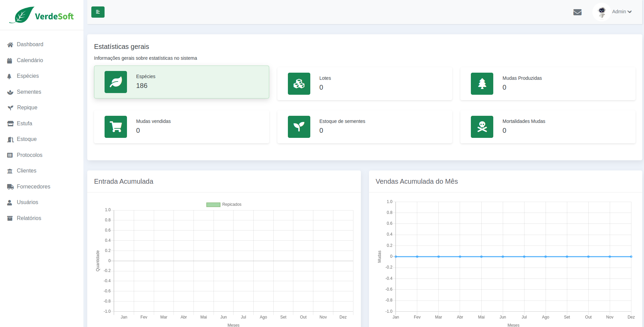Click the Mudas vendidas label
This screenshot has height=327, width=644.
tap(153, 121)
